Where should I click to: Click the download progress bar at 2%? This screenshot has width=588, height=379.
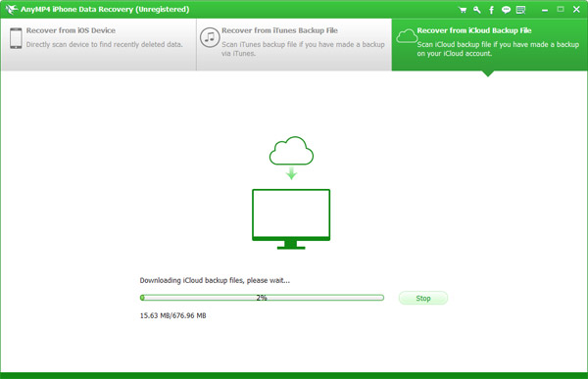[x=262, y=298]
